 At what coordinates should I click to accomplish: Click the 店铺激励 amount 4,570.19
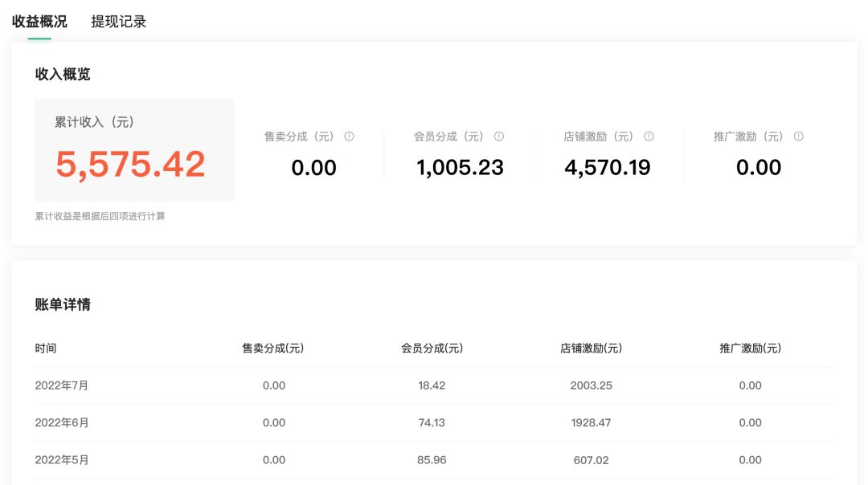pyautogui.click(x=608, y=167)
